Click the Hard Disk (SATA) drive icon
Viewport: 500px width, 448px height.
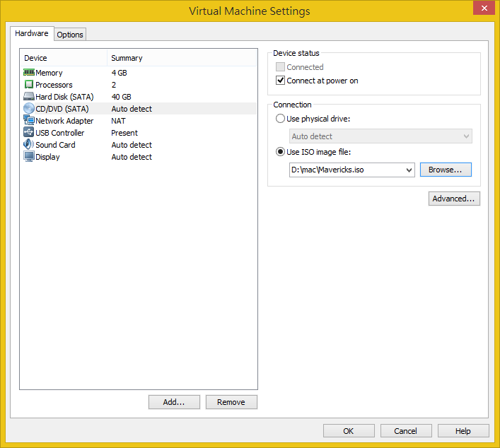[x=29, y=96]
